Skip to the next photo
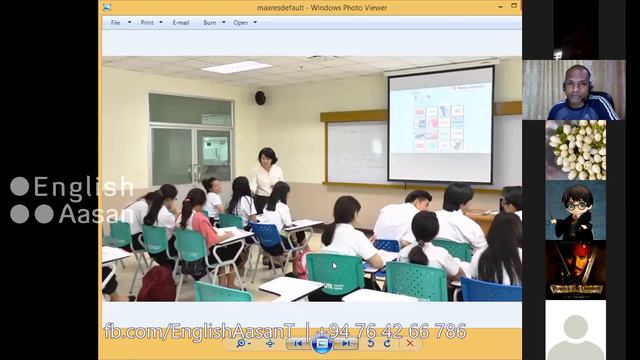Image resolution: width=640 pixels, height=360 pixels. point(346,344)
